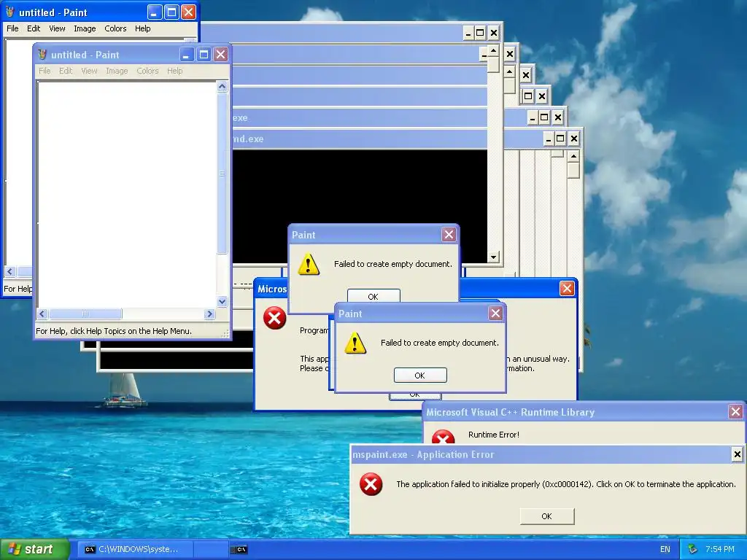
Task: Click the yellow warning icon in front Paint dialog
Action: tap(355, 343)
